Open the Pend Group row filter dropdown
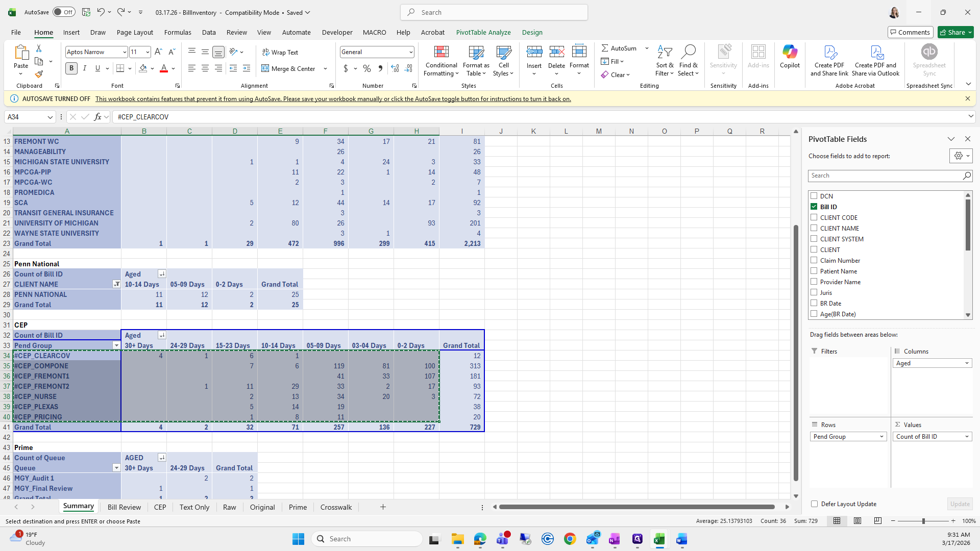Viewport: 980px width, 551px height. (116, 345)
